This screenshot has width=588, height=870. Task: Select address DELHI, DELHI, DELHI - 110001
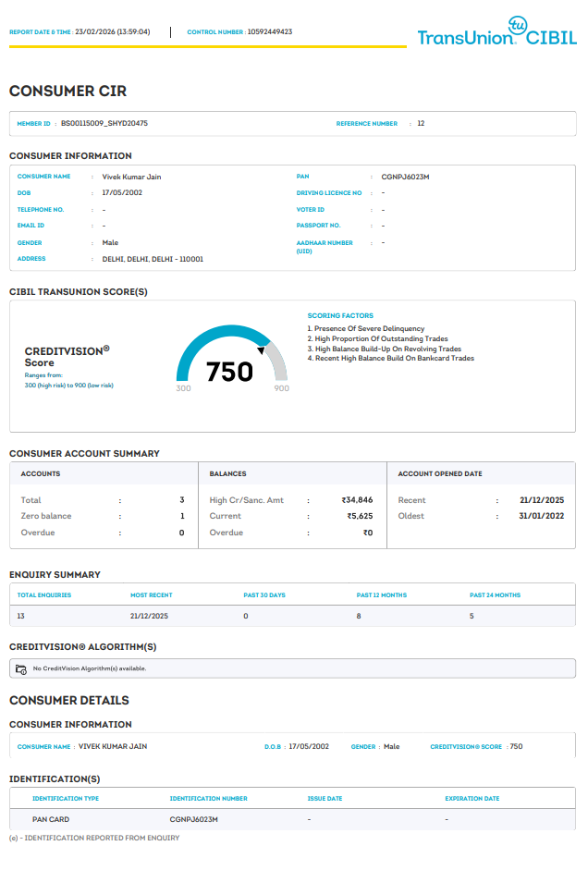(x=153, y=259)
